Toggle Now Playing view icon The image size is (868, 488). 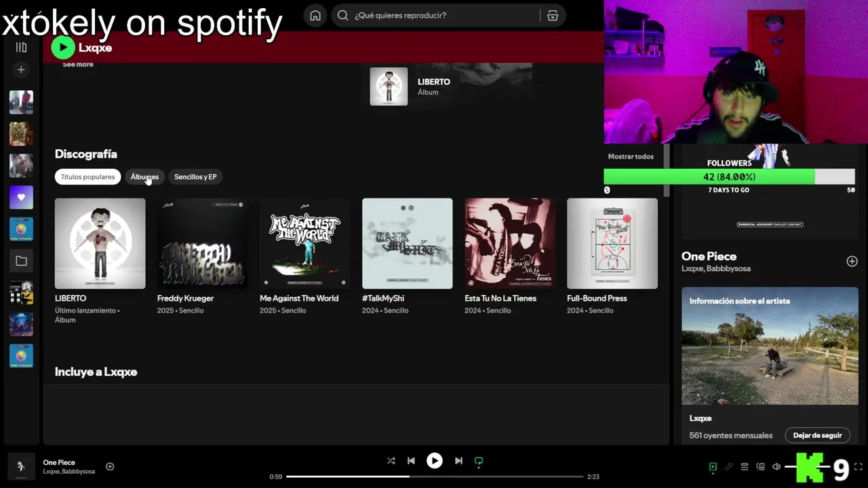coord(713,467)
